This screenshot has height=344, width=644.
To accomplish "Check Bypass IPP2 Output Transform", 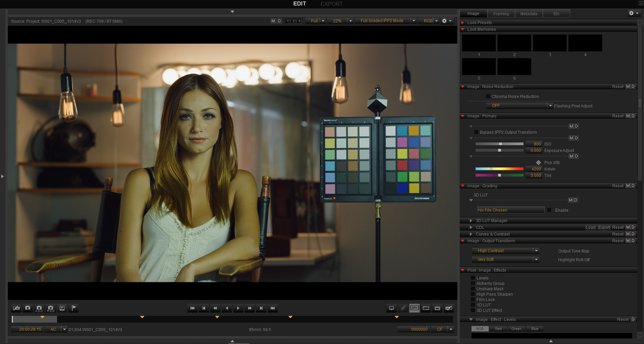I will pyautogui.click(x=476, y=132).
